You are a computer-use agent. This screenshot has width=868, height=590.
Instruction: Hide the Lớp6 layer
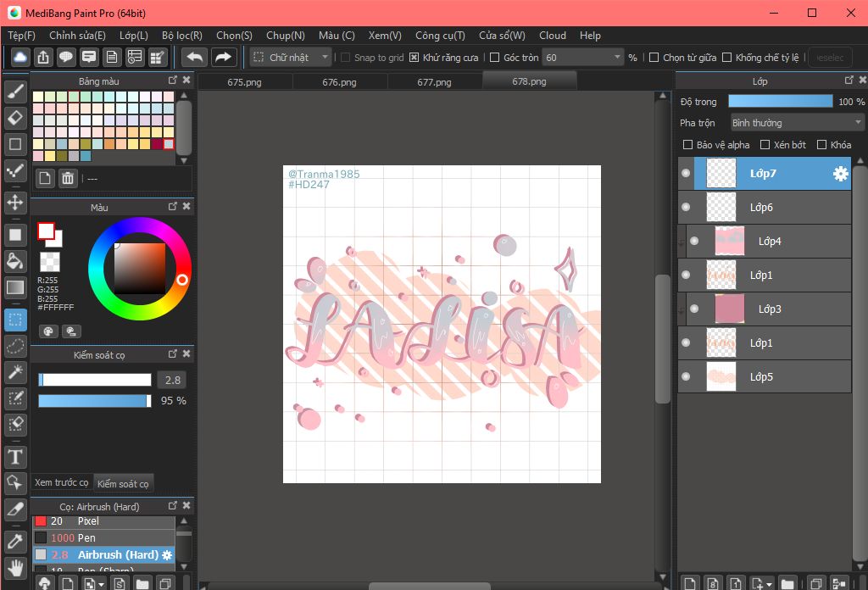pos(686,207)
